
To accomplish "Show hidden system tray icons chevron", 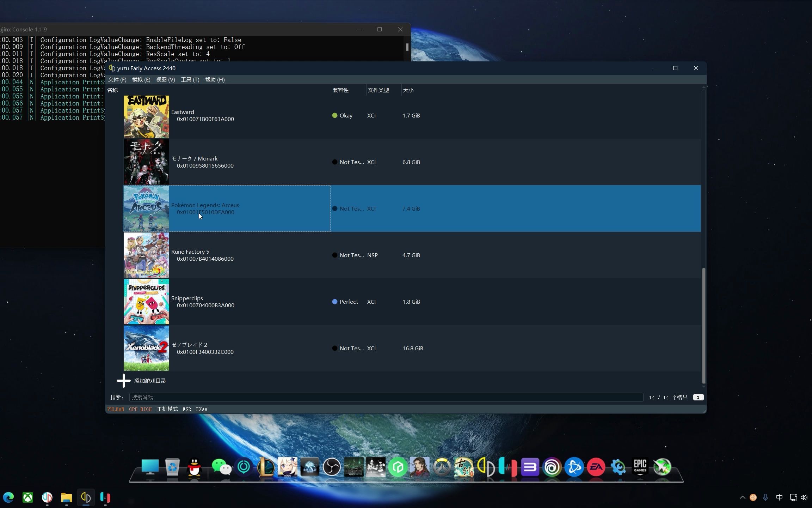I will tap(742, 497).
